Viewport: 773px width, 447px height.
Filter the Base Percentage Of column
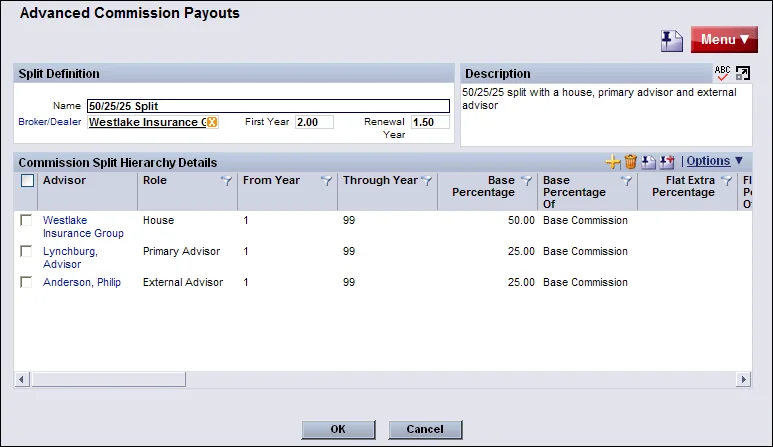tap(626, 181)
